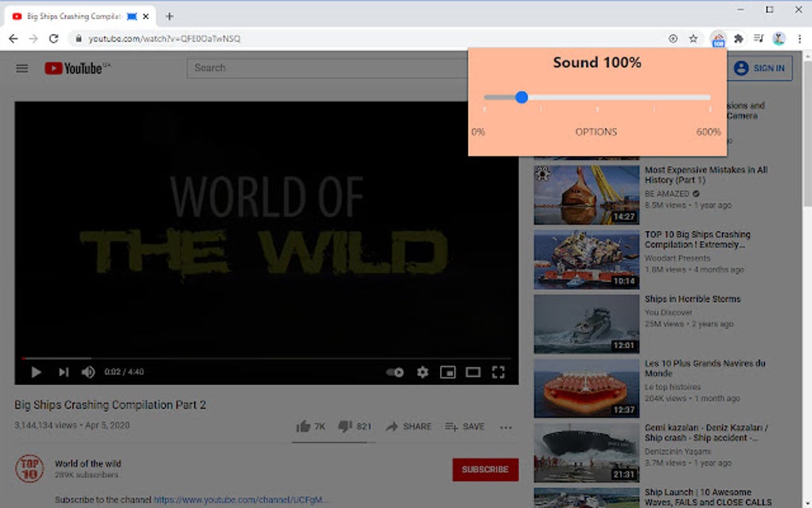Open Ships in Horrible Storms thumbnail
812x508 pixels.
tap(586, 324)
